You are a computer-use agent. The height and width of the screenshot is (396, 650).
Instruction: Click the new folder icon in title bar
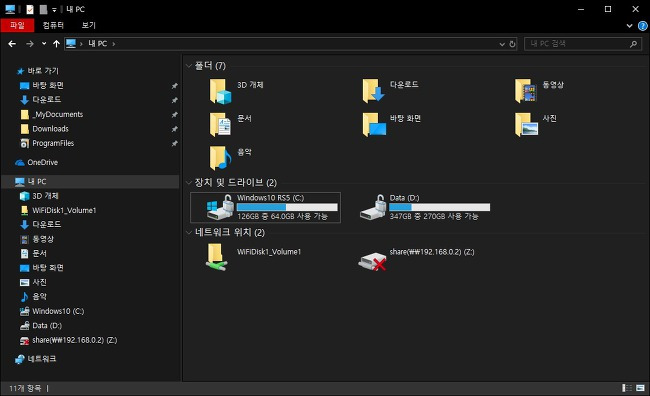point(43,9)
